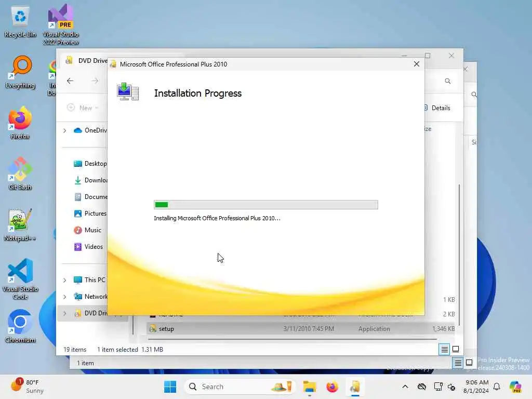Open the Windows Start menu

point(170,387)
